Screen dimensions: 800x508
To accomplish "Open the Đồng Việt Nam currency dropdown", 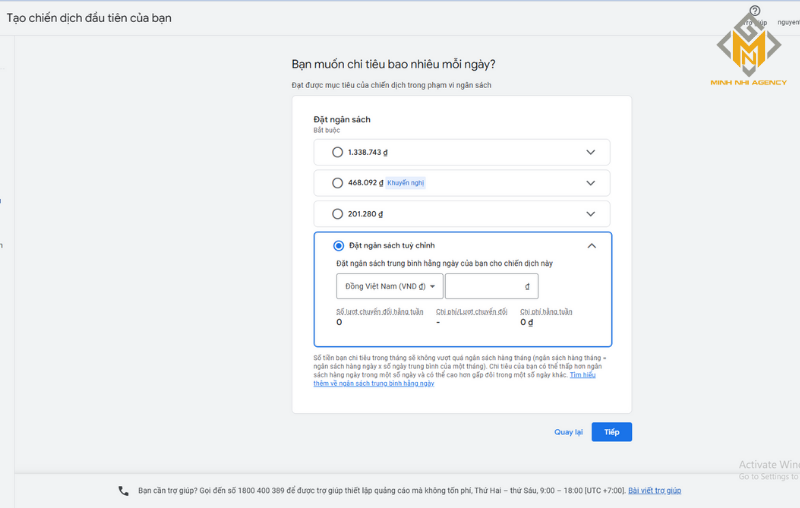I will (389, 286).
